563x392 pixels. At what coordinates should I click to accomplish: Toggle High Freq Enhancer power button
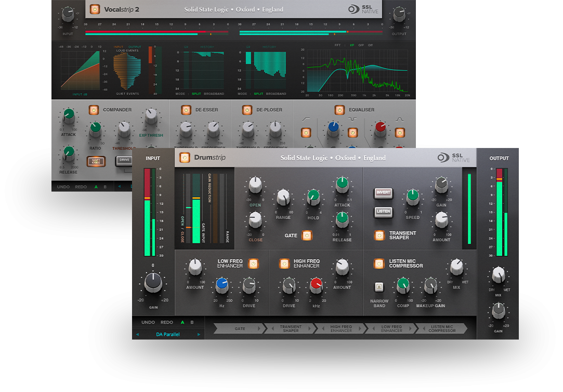tap(284, 264)
